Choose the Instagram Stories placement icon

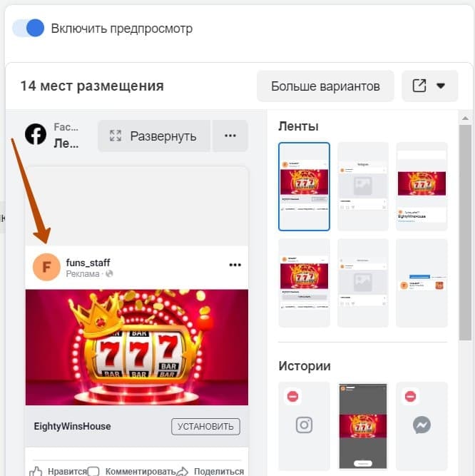(304, 425)
